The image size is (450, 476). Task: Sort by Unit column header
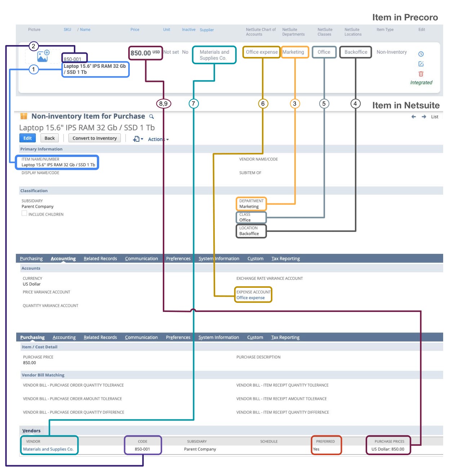166,30
